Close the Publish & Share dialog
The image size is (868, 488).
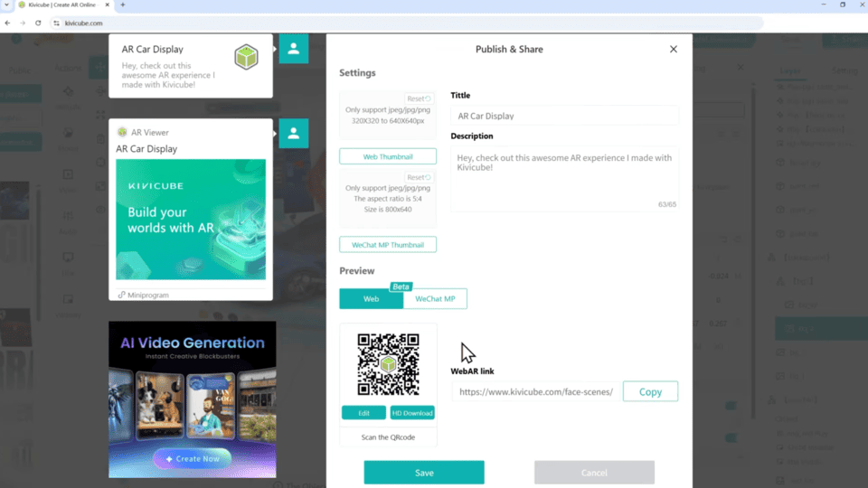pos(673,49)
